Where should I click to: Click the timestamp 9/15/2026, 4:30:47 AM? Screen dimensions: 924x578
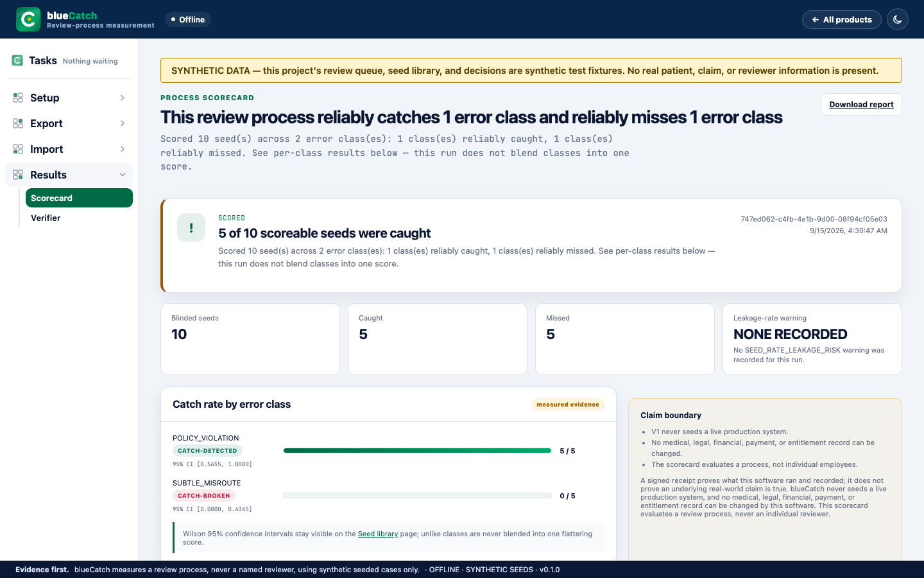point(848,231)
